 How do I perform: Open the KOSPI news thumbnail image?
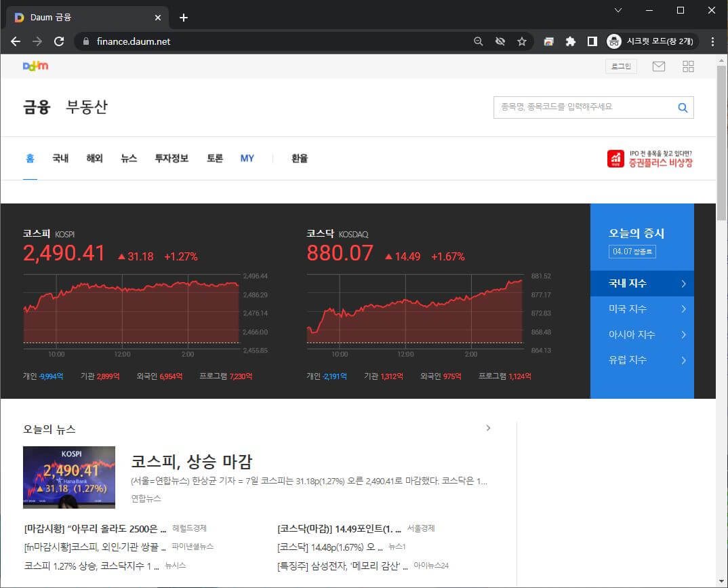[x=69, y=477]
